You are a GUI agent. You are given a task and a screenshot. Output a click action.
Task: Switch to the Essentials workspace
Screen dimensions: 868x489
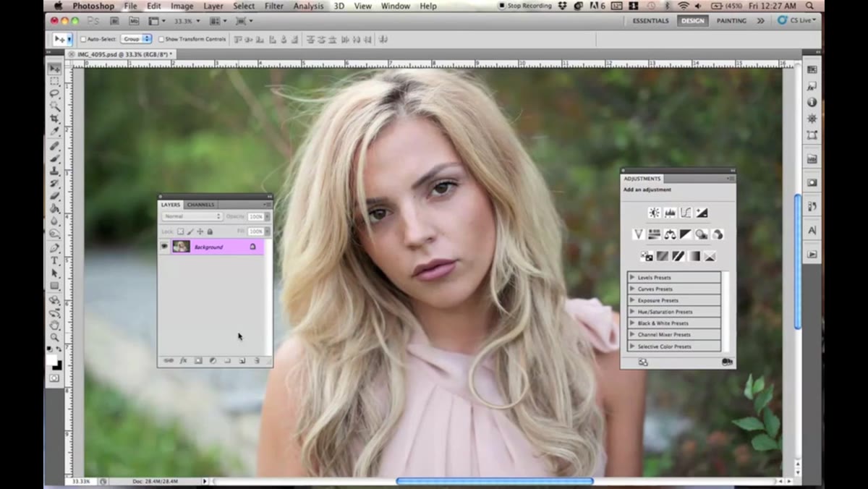(x=650, y=21)
